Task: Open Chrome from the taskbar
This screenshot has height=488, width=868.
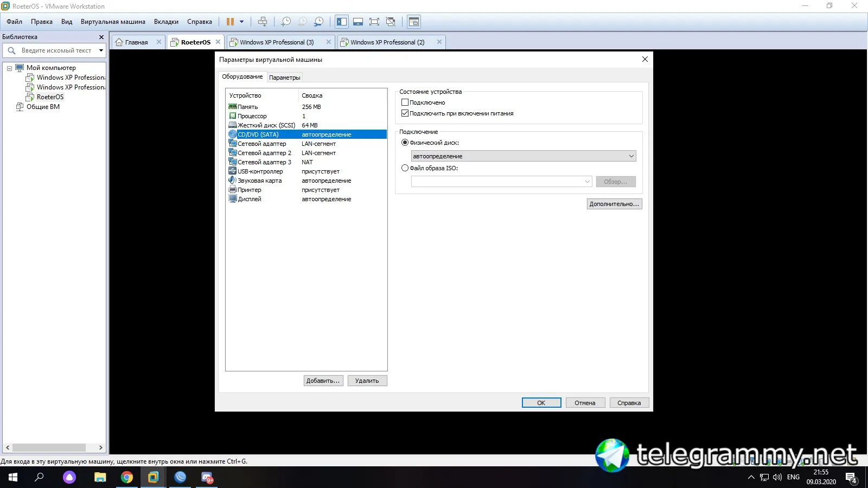Action: pyautogui.click(x=127, y=477)
